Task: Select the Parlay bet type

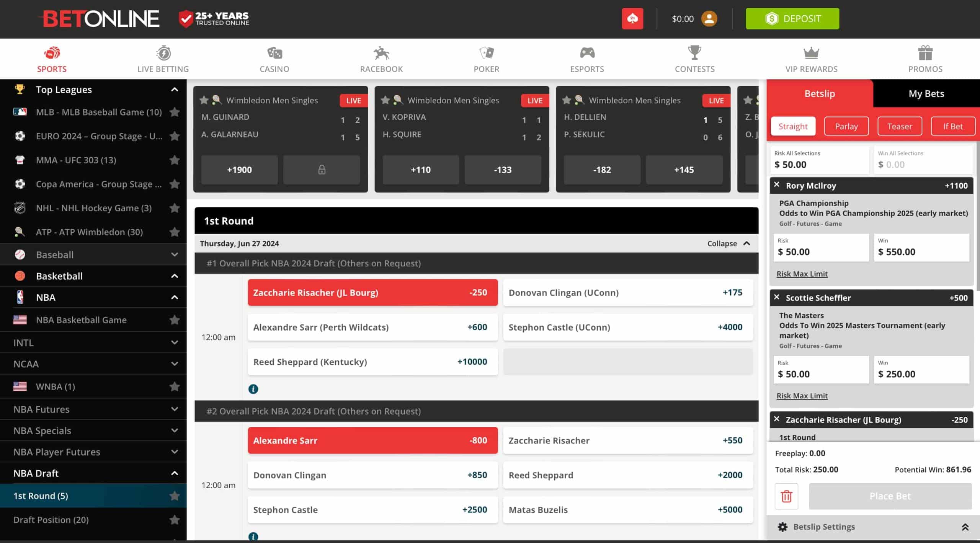Action: 846,126
